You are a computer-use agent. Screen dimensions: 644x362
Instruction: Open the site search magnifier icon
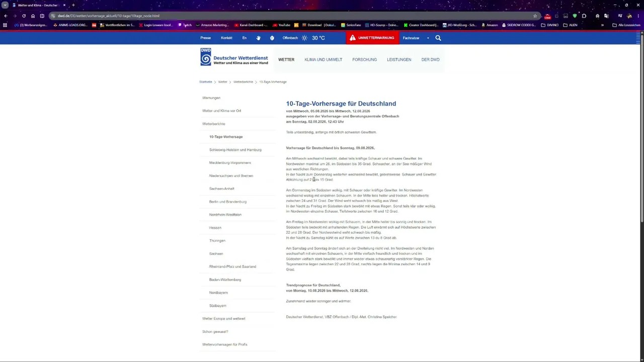click(438, 38)
